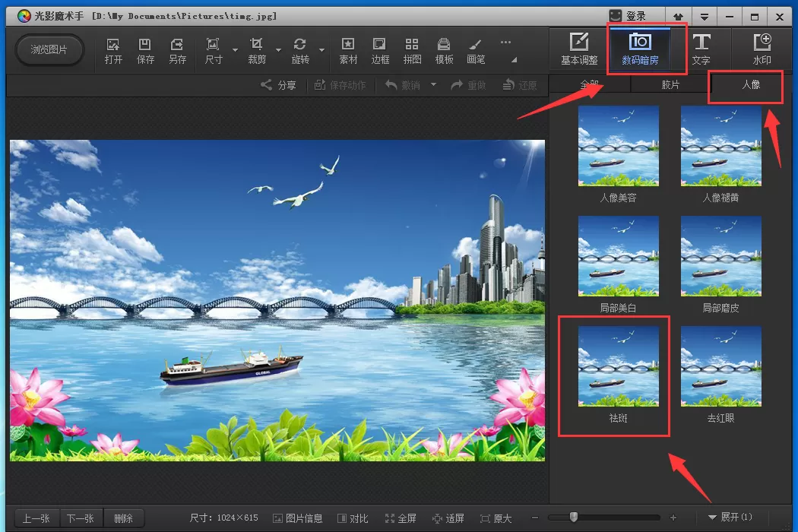Image resolution: width=798 pixels, height=532 pixels.
Task: Click 保存动作 save action
Action: pyautogui.click(x=340, y=85)
